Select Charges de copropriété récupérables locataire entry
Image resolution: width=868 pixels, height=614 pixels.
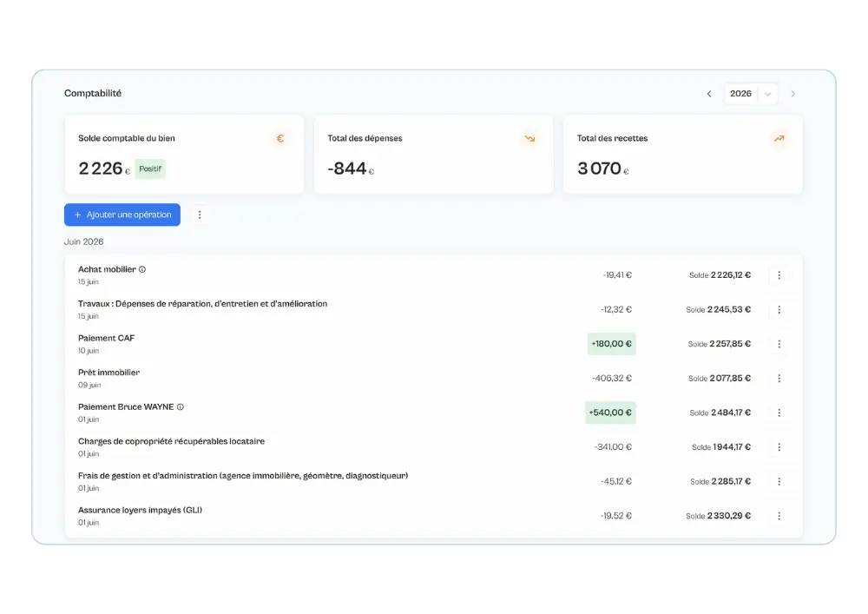point(172,441)
